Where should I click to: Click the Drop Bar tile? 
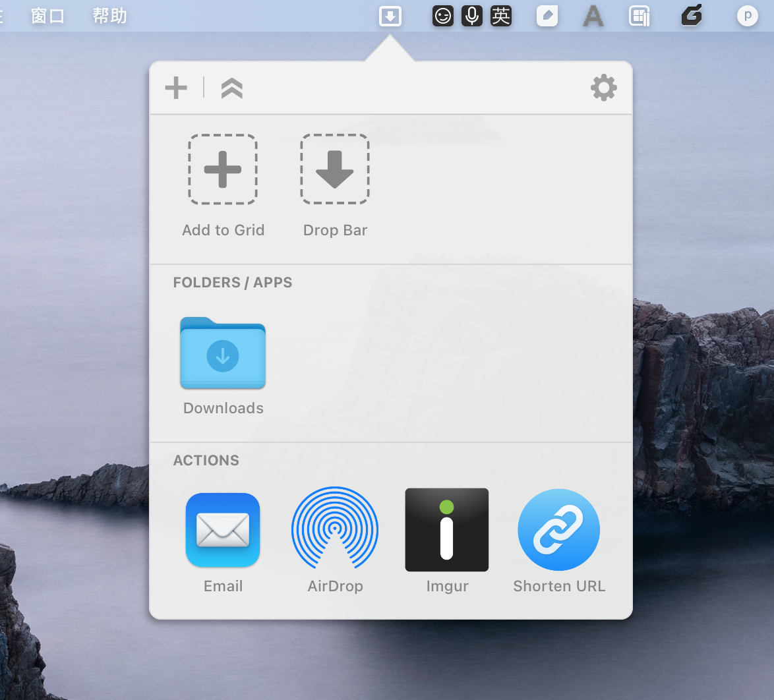coord(335,169)
